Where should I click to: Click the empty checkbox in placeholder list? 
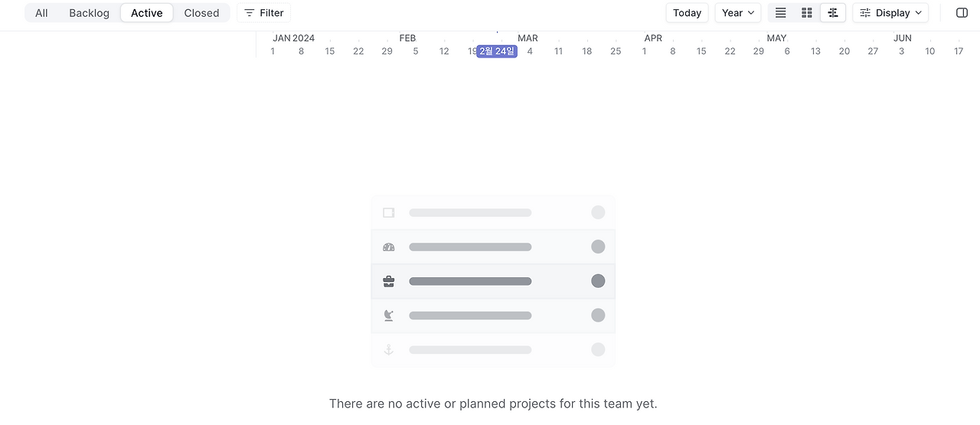[388, 213]
